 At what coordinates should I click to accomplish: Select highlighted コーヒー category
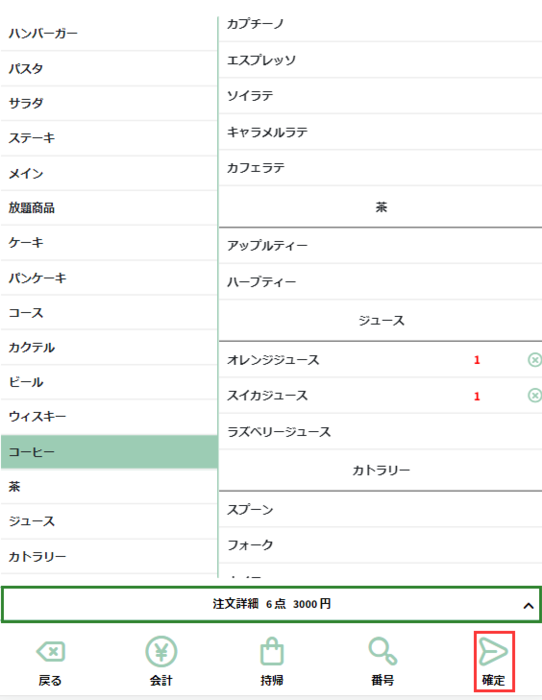(x=109, y=452)
